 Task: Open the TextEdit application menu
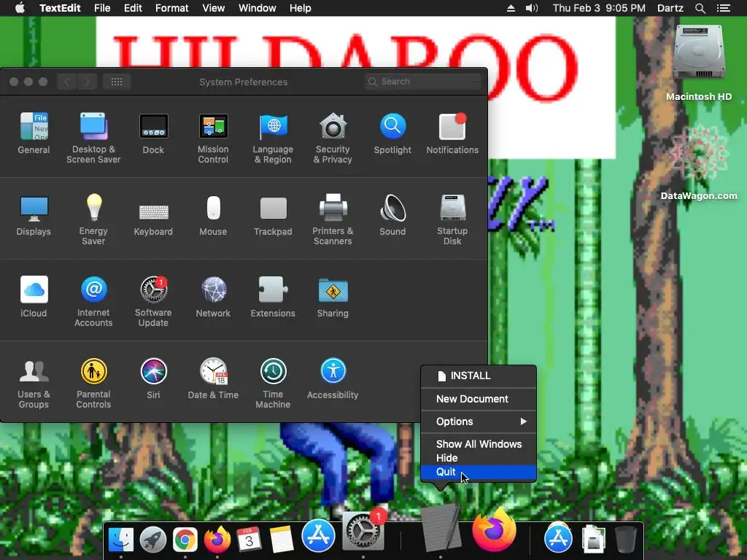[60, 8]
